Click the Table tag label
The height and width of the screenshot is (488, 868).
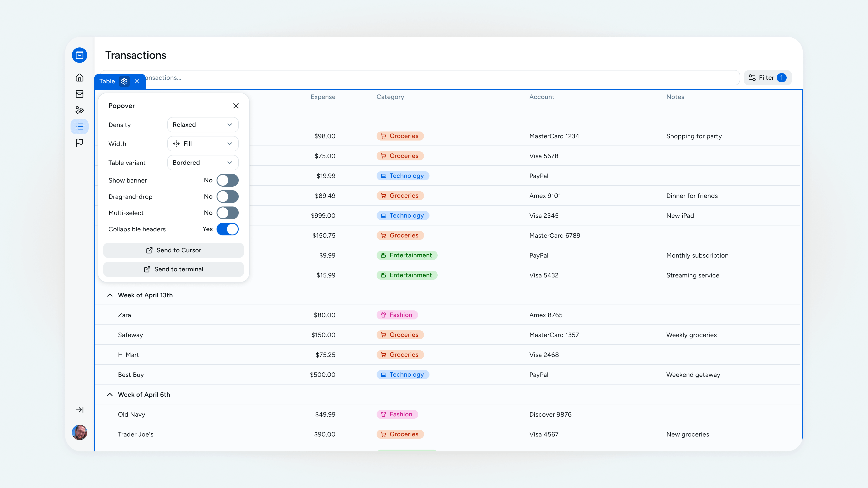107,81
